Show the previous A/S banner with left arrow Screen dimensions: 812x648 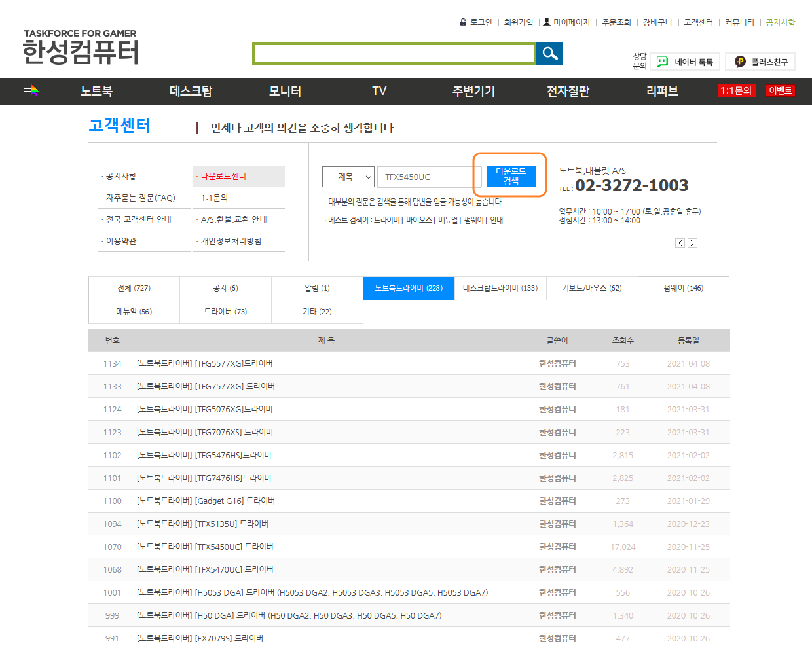tap(680, 243)
